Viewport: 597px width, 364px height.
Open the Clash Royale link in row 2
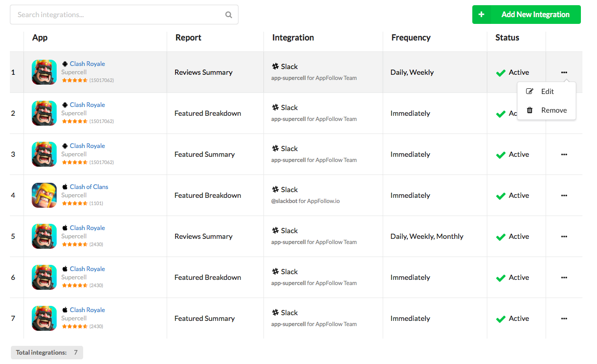(x=87, y=105)
